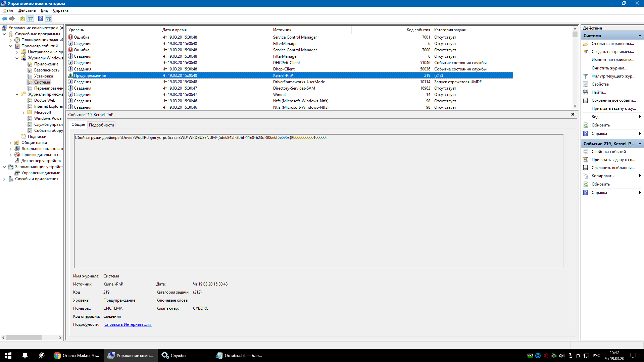The height and width of the screenshot is (362, 644).
Task: Collapse Просмотр событий tree node
Action: 10,46
